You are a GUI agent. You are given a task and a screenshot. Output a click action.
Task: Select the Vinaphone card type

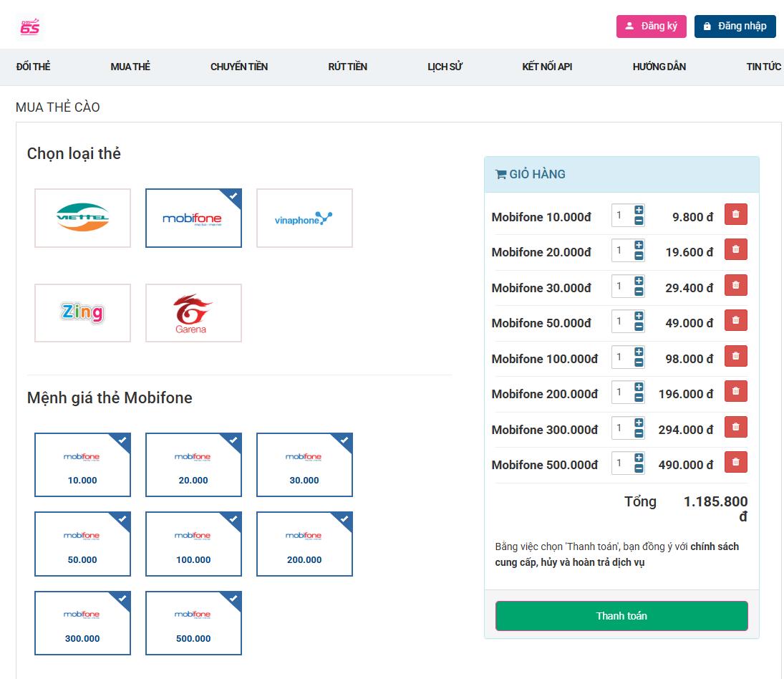click(304, 218)
